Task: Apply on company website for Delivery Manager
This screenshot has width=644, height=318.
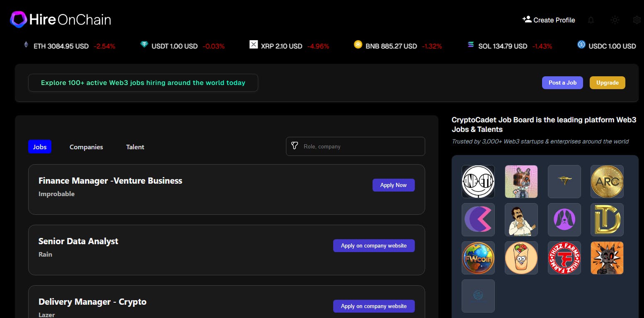Action: pos(374,306)
